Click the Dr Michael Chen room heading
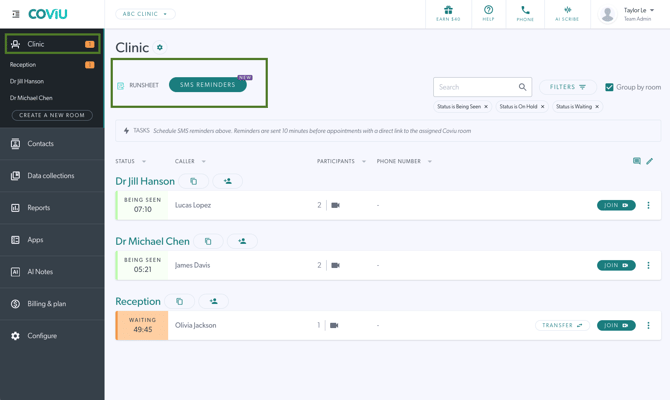The image size is (670, 400). 153,241
